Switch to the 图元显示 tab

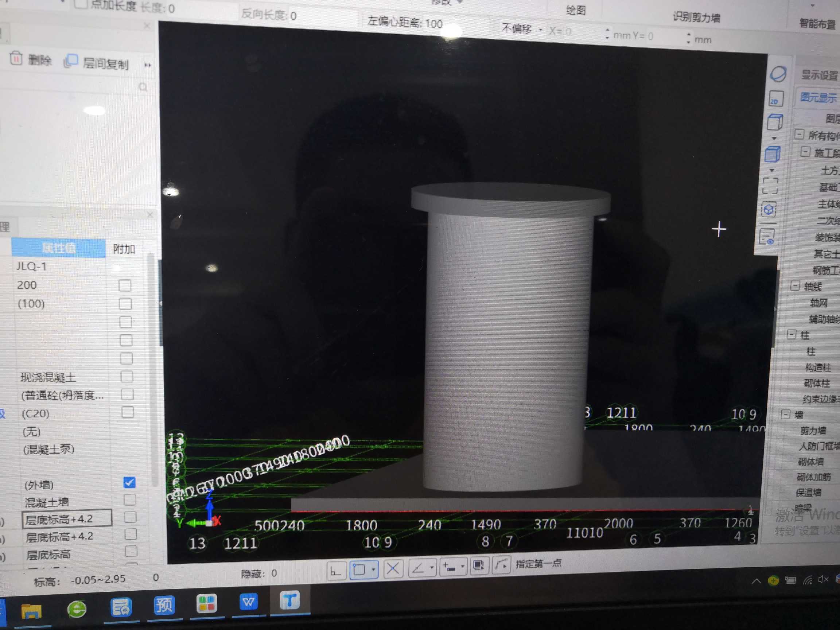coord(818,98)
